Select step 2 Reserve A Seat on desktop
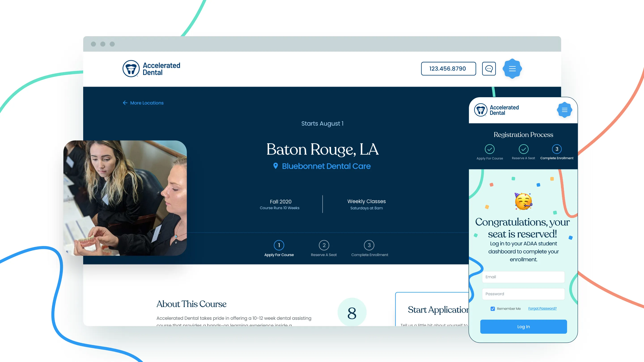This screenshot has height=362, width=644. 324,245
